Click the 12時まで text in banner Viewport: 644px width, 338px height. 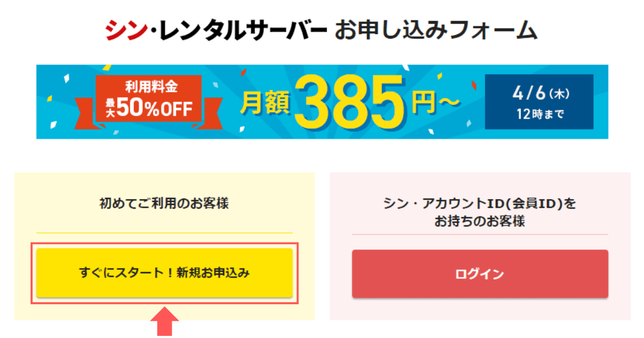coord(539,114)
